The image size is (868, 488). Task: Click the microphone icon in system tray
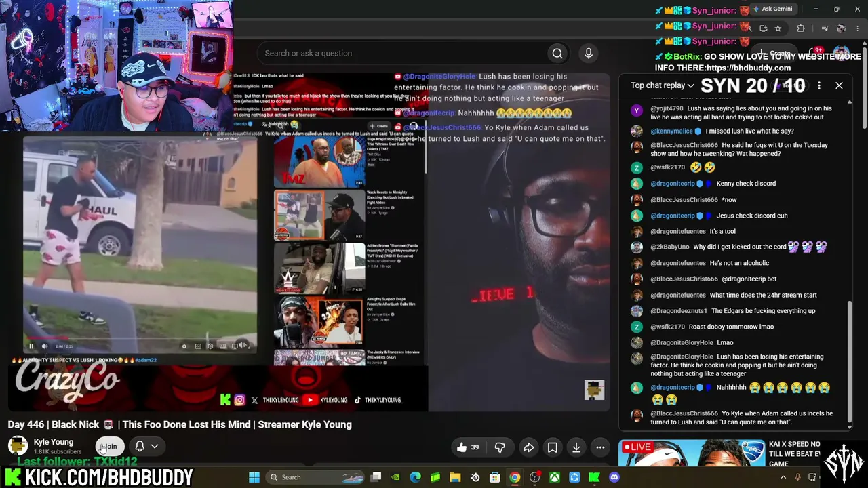(797, 477)
